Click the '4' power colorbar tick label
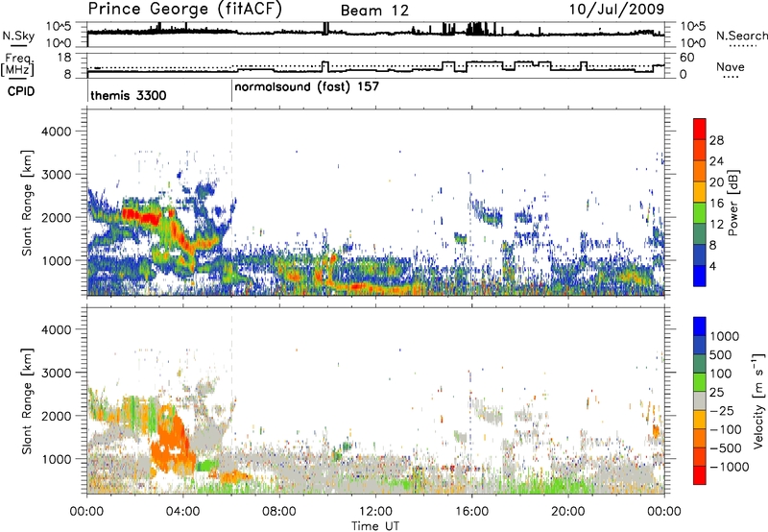The width and height of the screenshot is (768, 532). click(713, 267)
